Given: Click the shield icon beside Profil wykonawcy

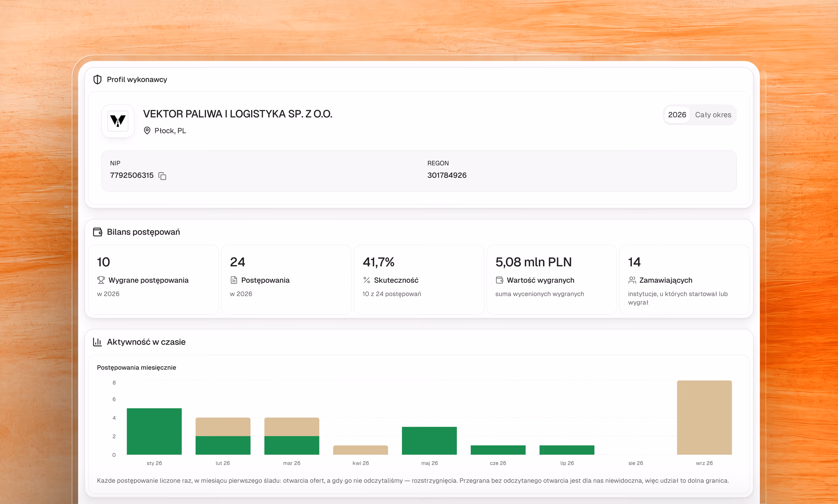Looking at the screenshot, I should click(x=98, y=80).
